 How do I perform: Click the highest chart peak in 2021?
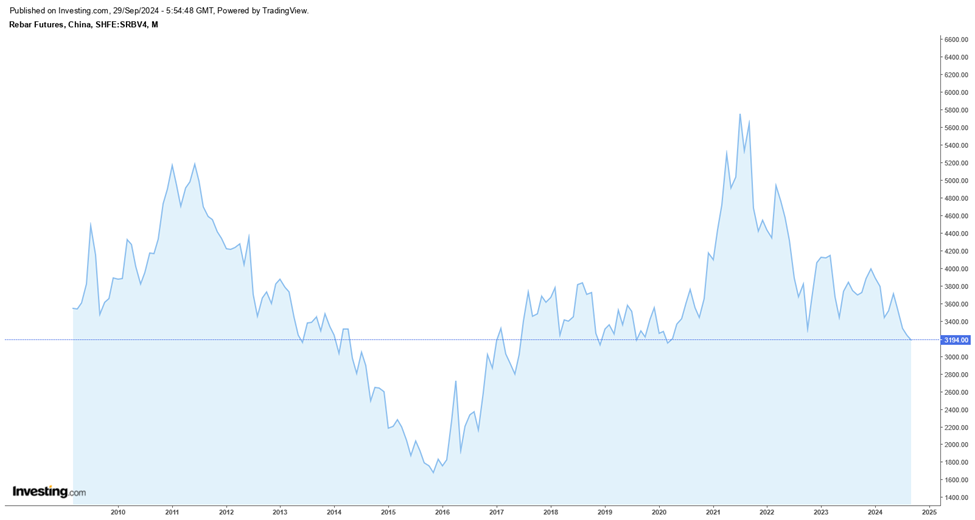[740, 114]
